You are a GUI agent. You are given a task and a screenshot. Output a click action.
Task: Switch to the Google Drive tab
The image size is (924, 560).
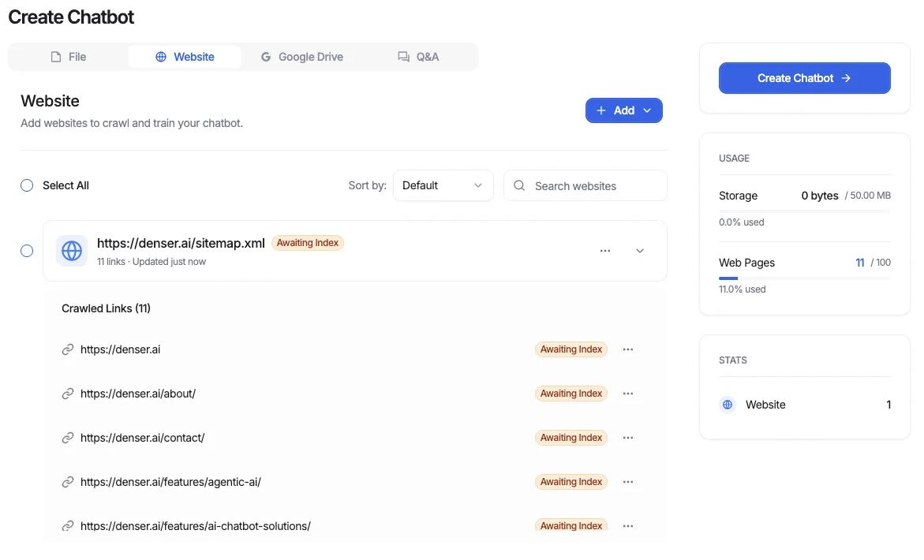click(301, 56)
